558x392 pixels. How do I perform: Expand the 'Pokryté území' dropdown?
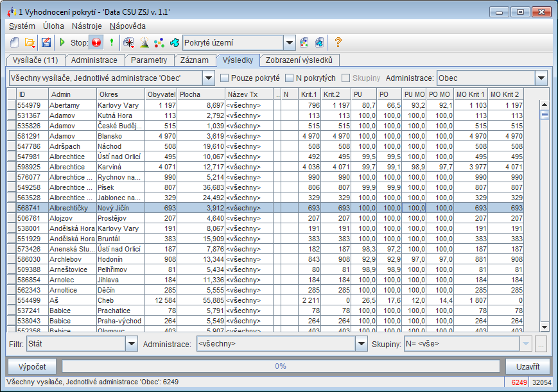(289, 43)
